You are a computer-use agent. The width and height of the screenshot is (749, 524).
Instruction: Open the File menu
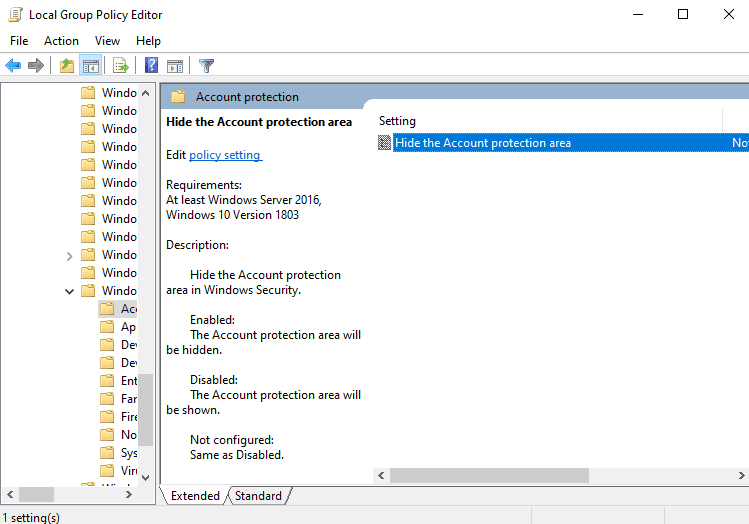(19, 41)
